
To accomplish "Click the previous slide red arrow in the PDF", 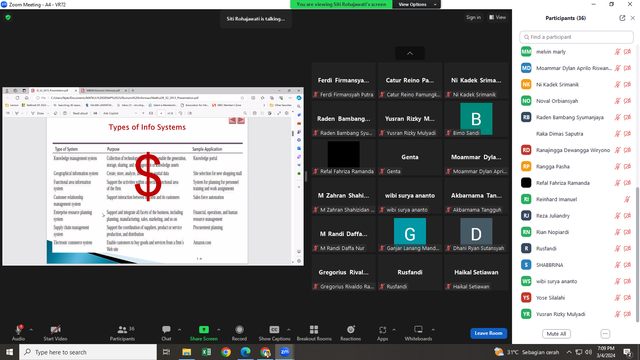I will pyautogui.click(x=232, y=120).
